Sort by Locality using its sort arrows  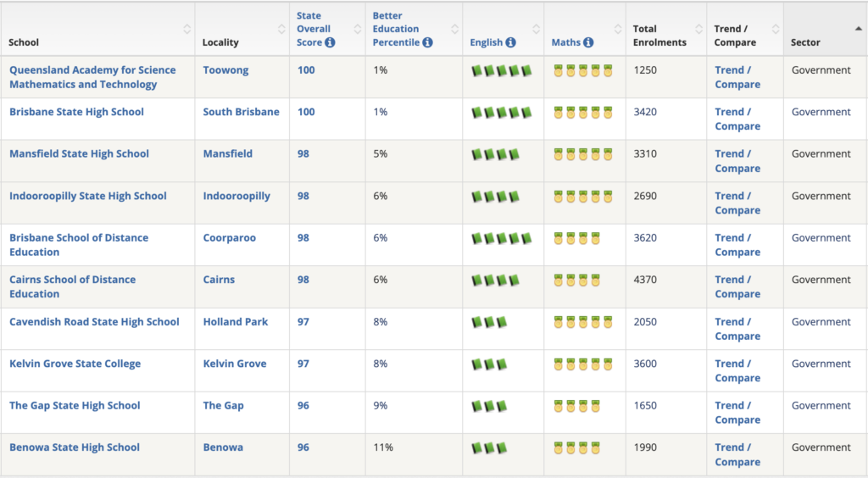[281, 30]
